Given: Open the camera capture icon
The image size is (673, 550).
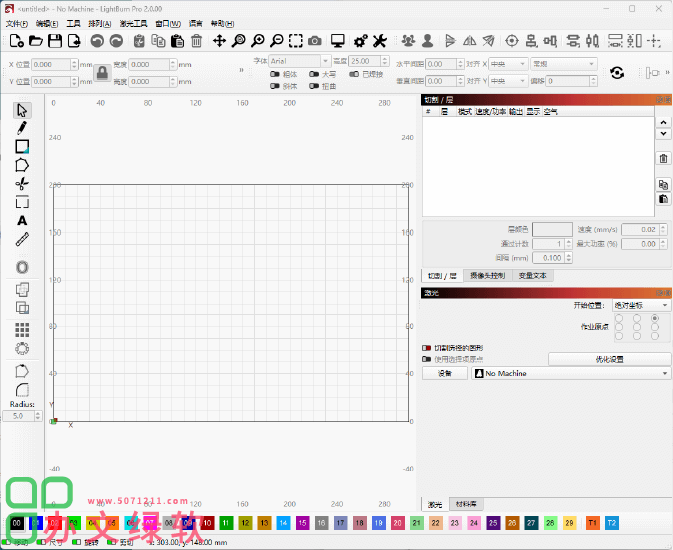Looking at the screenshot, I should coord(315,41).
